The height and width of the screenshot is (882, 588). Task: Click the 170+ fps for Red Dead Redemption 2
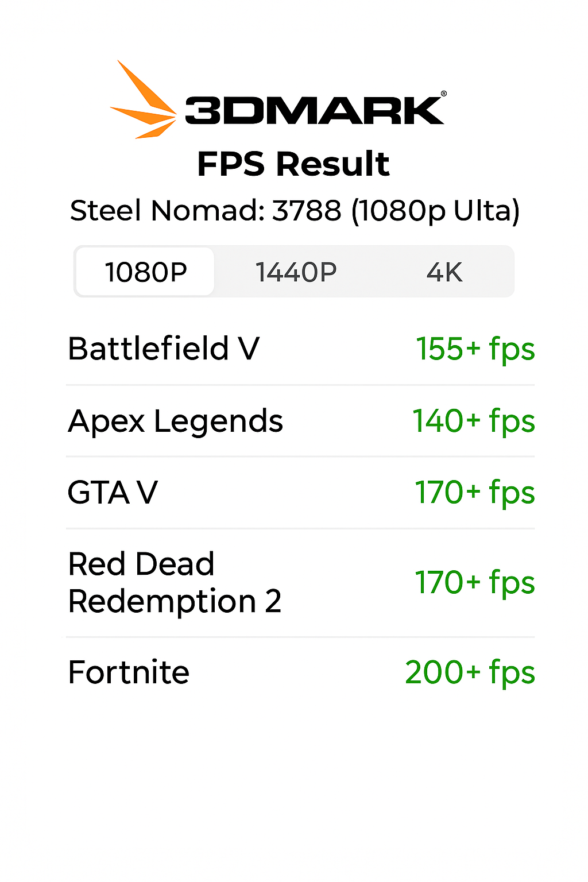[474, 582]
